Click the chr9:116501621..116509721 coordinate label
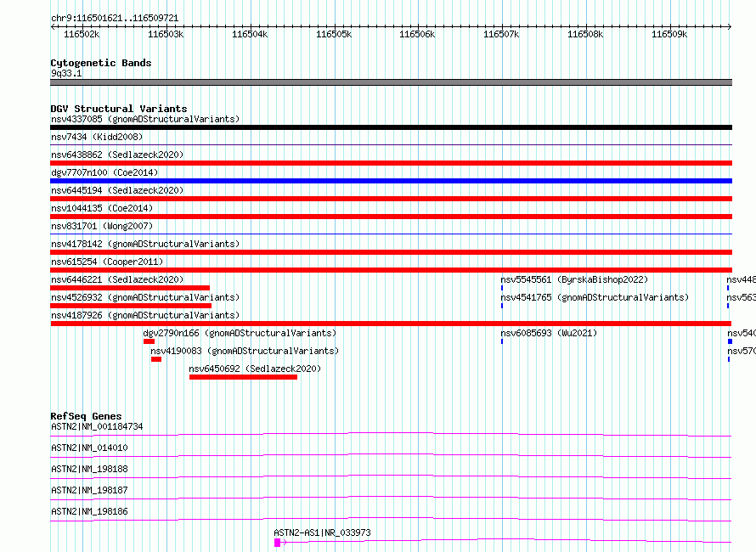The image size is (756, 552). [115, 18]
